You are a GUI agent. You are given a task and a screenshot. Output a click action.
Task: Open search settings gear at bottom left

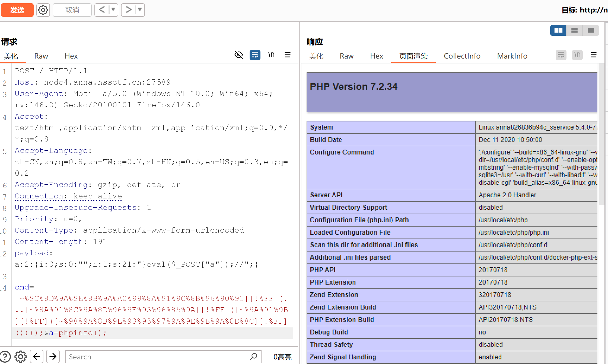(x=21, y=356)
